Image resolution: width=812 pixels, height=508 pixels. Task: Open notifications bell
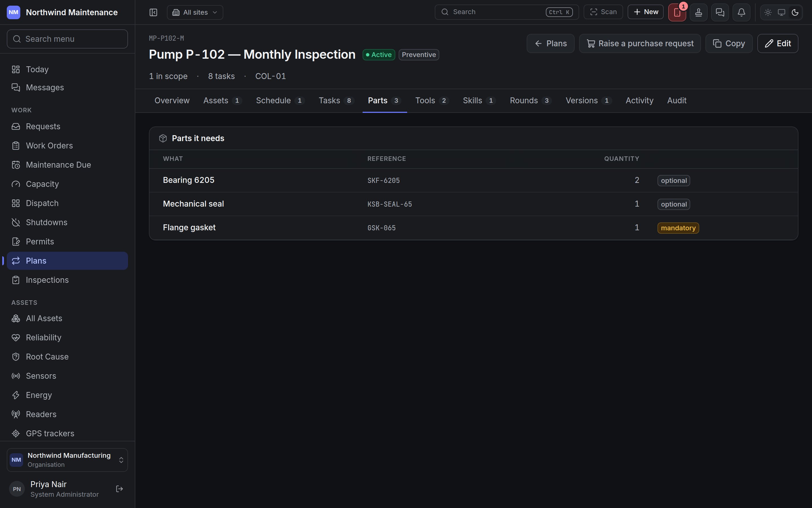(x=742, y=12)
